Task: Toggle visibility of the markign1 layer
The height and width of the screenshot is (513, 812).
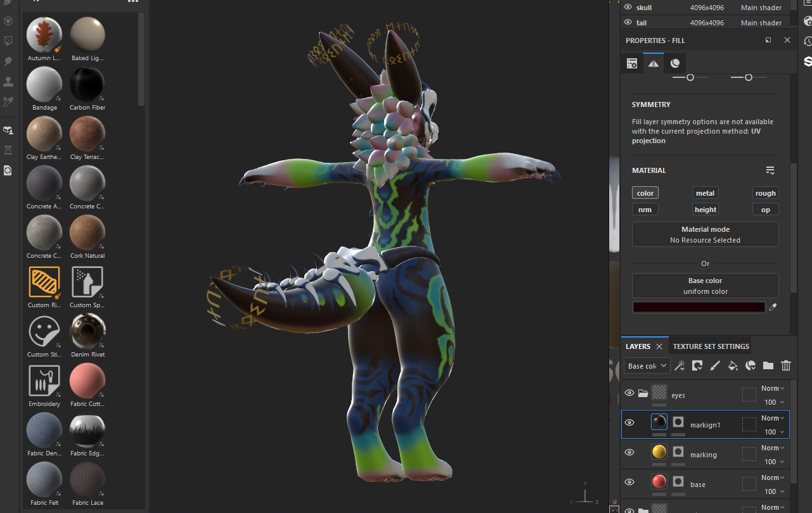Action: 629,422
